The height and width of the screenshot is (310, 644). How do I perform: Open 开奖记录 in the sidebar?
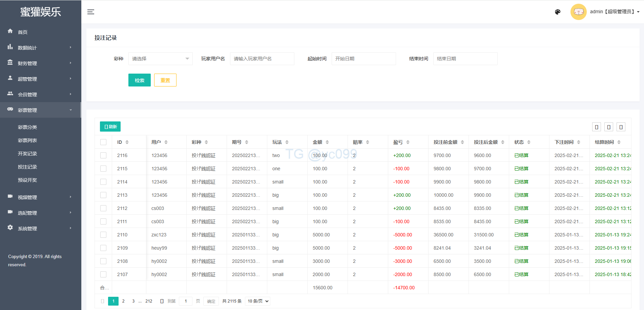pos(27,154)
